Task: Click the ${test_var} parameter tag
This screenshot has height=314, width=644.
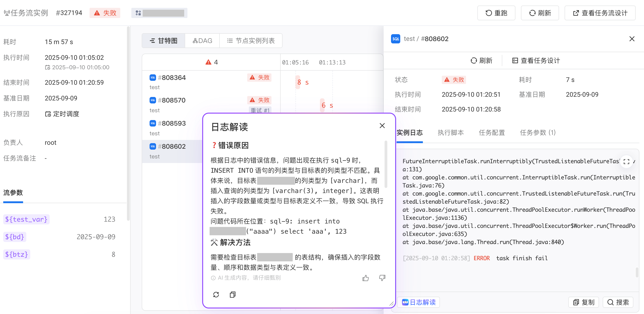Action: (x=26, y=219)
